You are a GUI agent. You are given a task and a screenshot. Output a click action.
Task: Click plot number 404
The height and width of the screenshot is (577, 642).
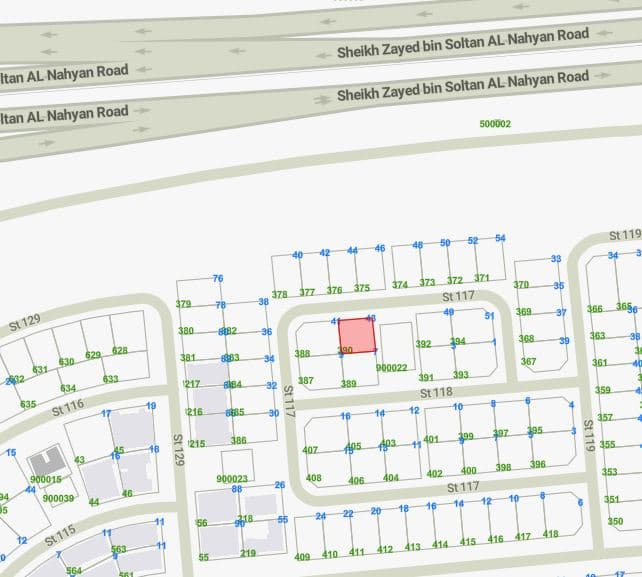pyautogui.click(x=391, y=477)
